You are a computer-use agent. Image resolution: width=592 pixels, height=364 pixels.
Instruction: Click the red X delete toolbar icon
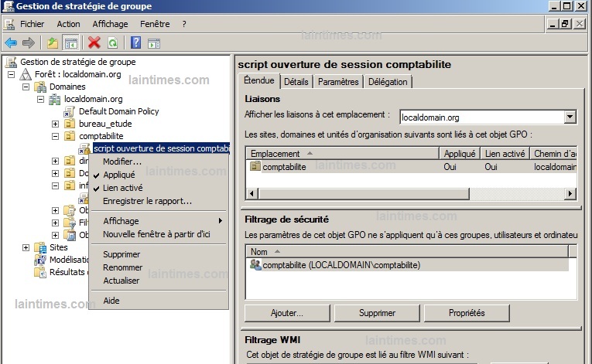click(x=94, y=43)
